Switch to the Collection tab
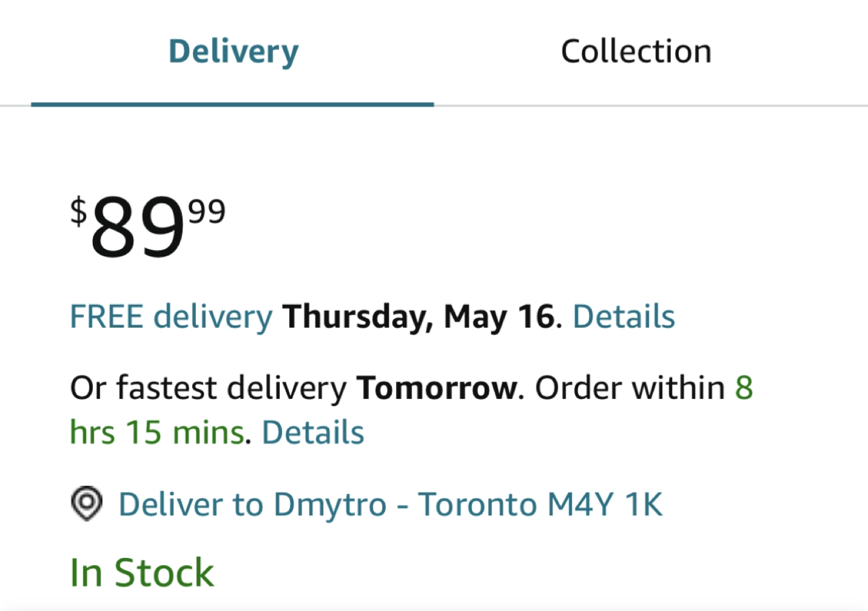The height and width of the screenshot is (611, 868). (636, 51)
